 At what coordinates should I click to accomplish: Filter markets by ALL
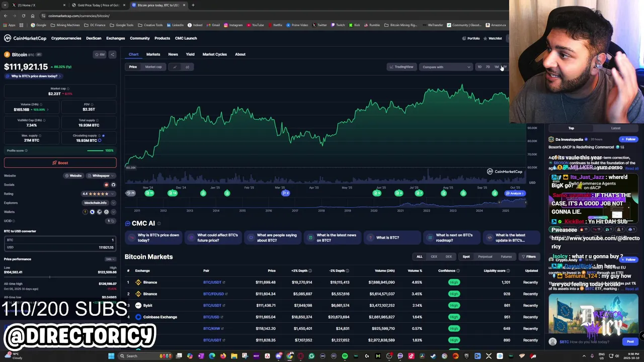419,257
